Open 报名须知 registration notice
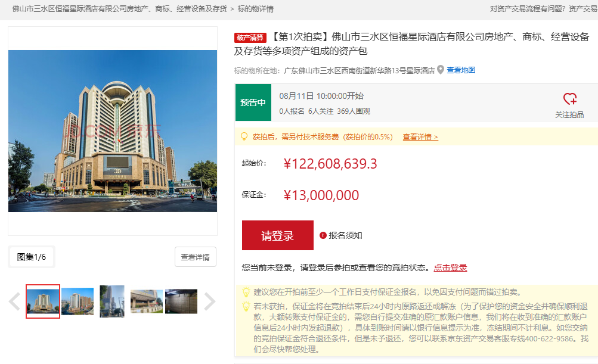 [x=345, y=235]
